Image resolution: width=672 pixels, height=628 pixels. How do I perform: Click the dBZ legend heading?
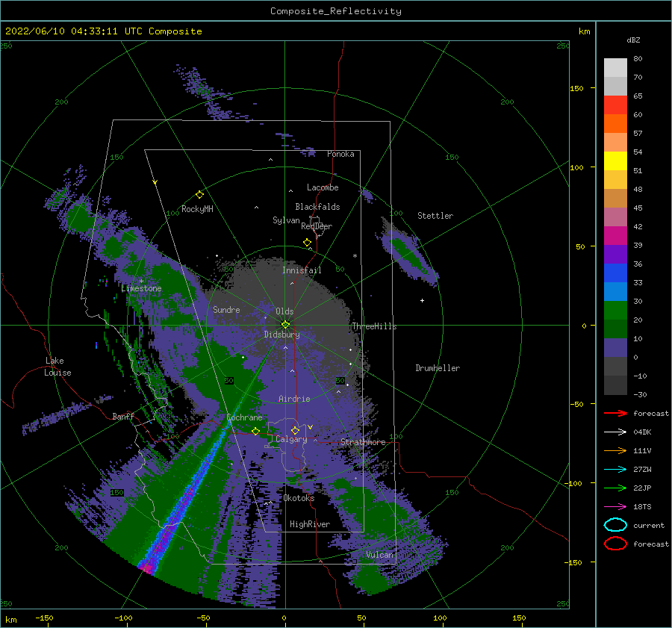coord(633,40)
